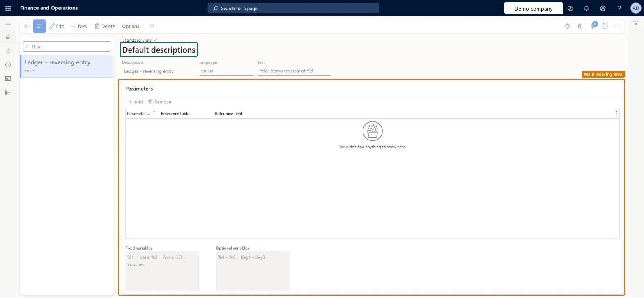Open the Options tab
The width and height of the screenshot is (644, 298).
[x=131, y=26]
